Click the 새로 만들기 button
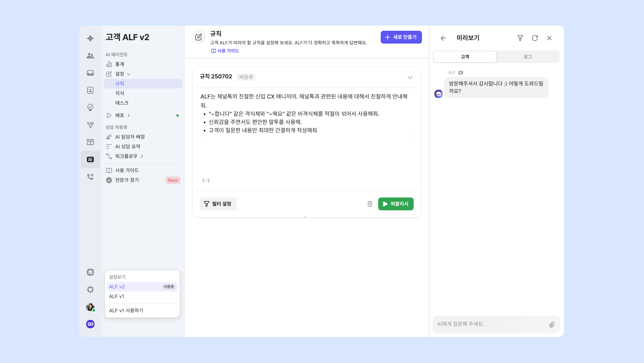Screen dimensions: 644x363 click(x=401, y=37)
